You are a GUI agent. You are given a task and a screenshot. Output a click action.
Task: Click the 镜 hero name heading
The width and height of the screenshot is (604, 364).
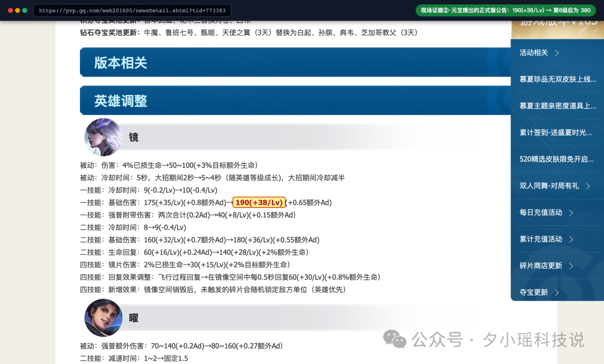tap(134, 137)
